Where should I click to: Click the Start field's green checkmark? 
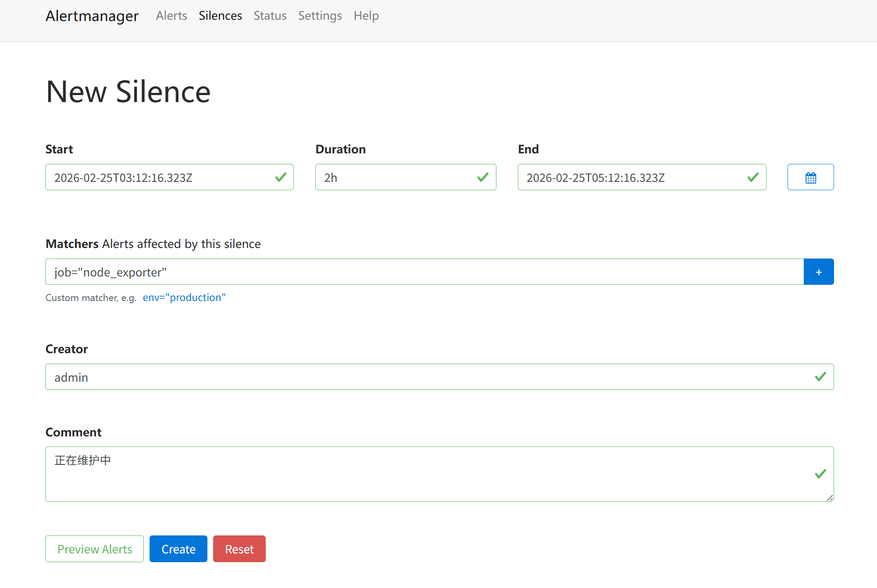(281, 177)
